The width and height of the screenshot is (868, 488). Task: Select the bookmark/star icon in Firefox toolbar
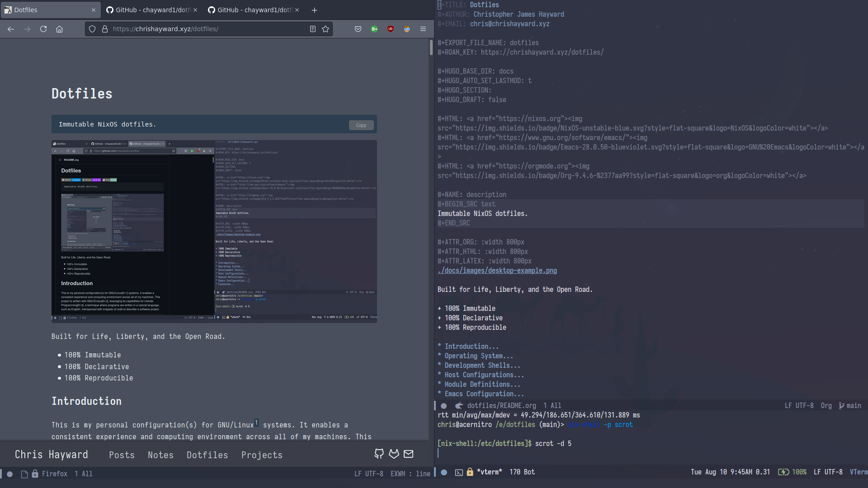click(325, 28)
